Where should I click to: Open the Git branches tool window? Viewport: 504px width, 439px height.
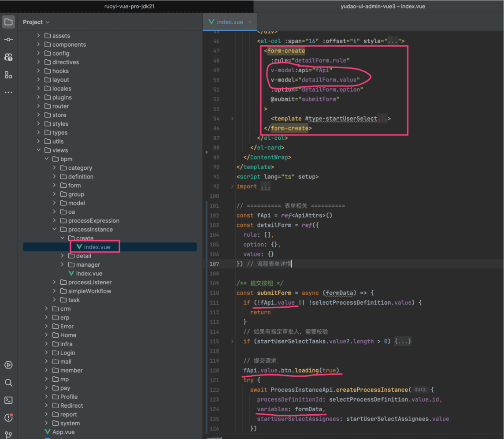8,435
